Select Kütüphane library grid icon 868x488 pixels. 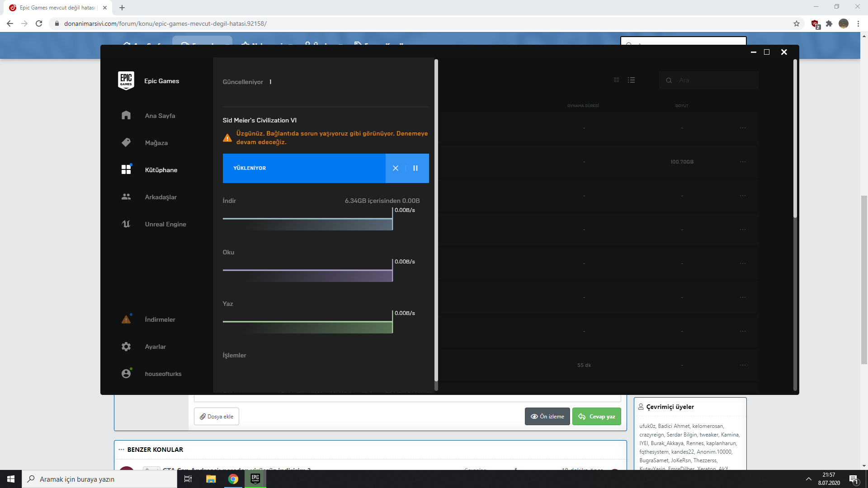pos(126,169)
